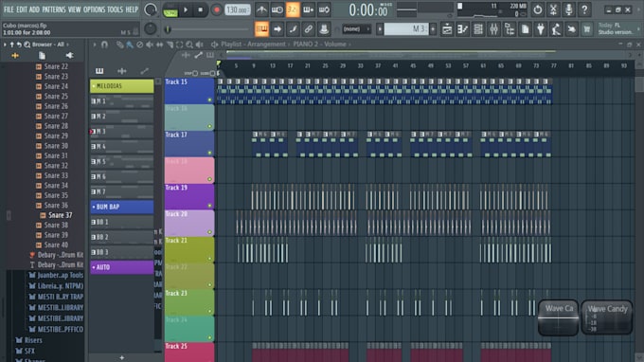Viewport: 644px width, 362px height.
Task: Mute Track 19 via its green LED
Action: coord(209,206)
